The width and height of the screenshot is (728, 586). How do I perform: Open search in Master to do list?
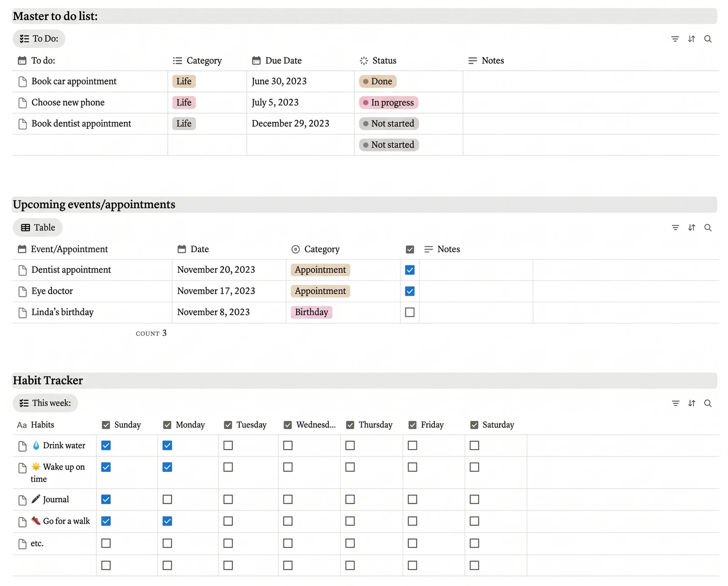click(708, 39)
